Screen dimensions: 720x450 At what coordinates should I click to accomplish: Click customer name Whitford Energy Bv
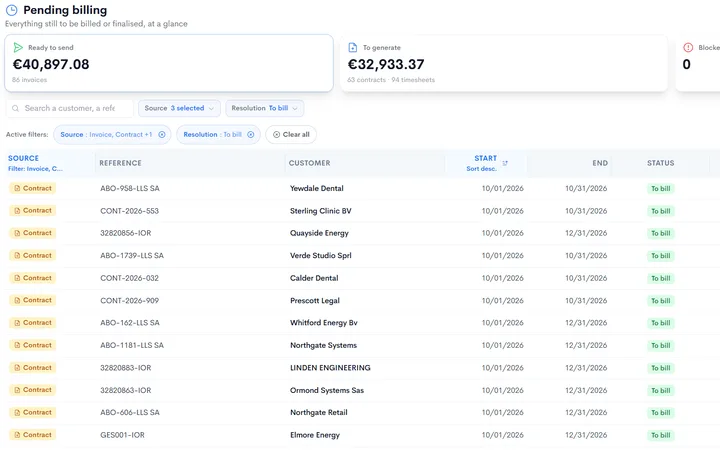click(x=324, y=323)
